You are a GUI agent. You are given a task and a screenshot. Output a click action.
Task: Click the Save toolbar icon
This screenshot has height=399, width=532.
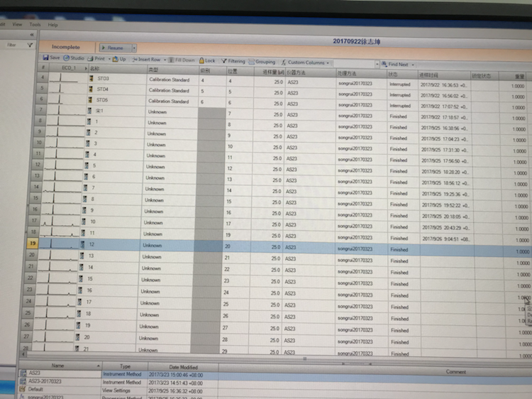point(45,58)
